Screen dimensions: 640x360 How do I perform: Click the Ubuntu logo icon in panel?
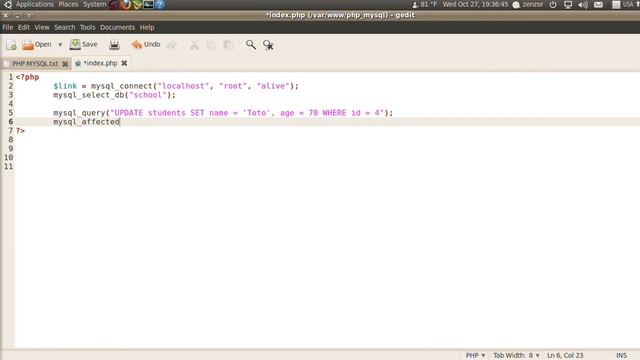click(x=8, y=4)
